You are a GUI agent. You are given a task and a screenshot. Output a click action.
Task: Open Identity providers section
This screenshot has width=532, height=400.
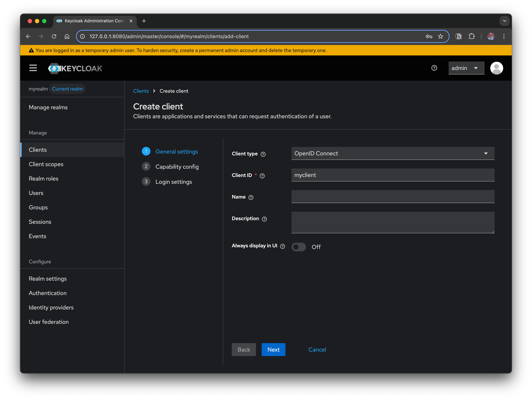click(72, 308)
